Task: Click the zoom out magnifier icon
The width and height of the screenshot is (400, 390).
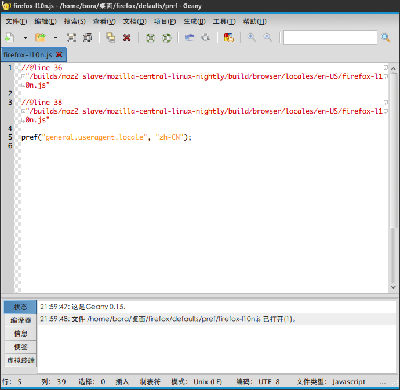Action: coord(268,37)
